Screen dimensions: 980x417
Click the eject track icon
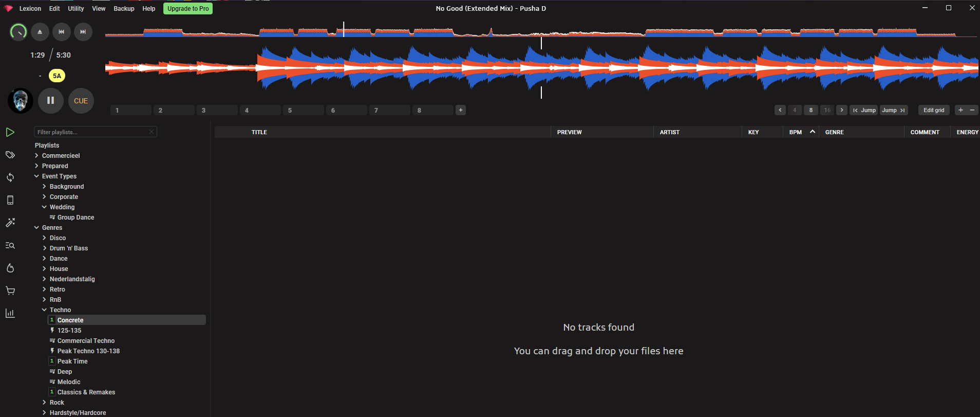(x=40, y=32)
